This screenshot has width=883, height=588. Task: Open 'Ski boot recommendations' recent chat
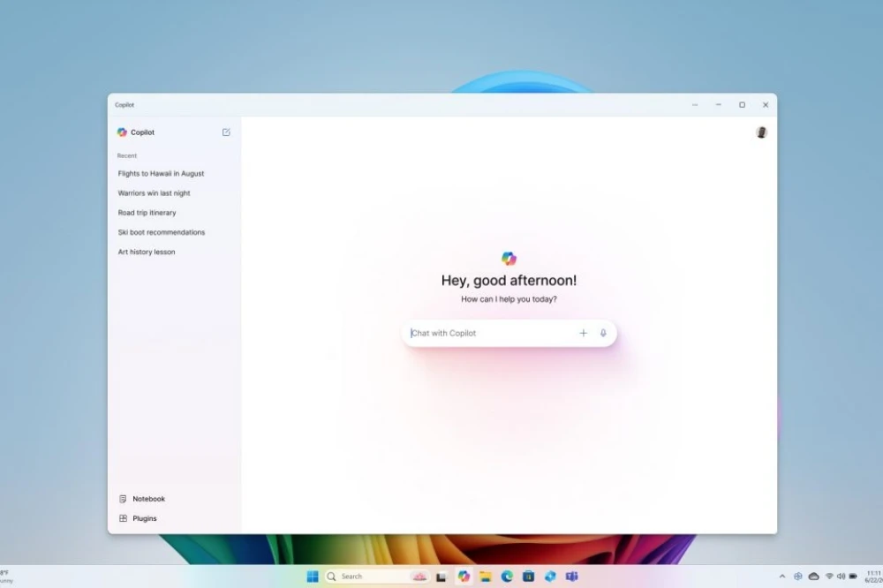click(161, 232)
